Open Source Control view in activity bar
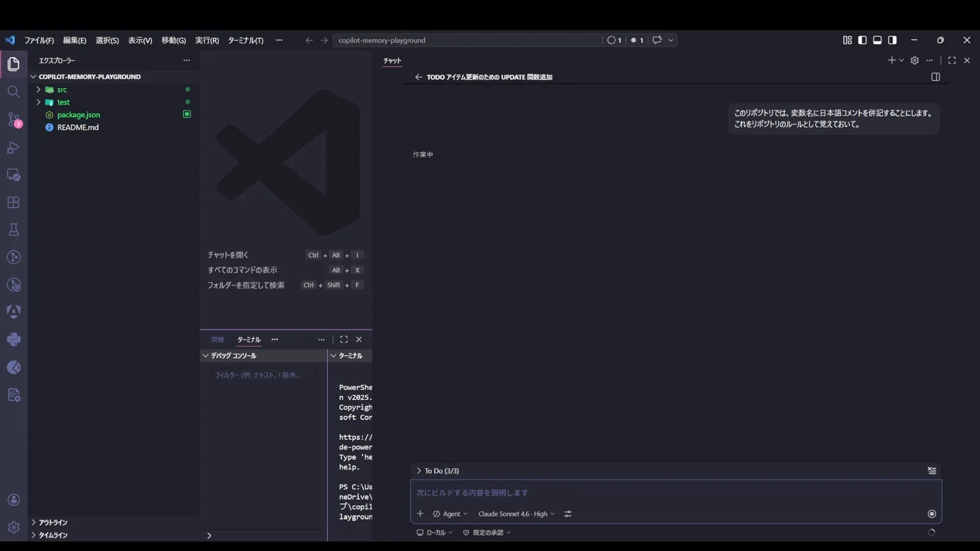The width and height of the screenshot is (980, 551). click(13, 119)
